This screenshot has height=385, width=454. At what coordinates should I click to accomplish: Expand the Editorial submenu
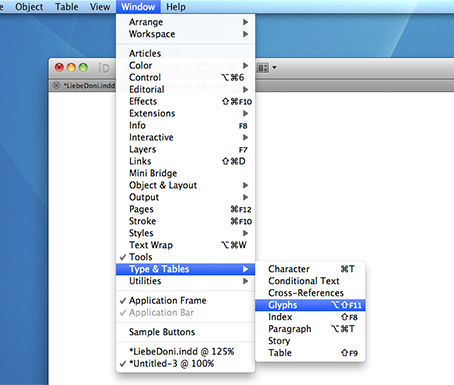(185, 89)
